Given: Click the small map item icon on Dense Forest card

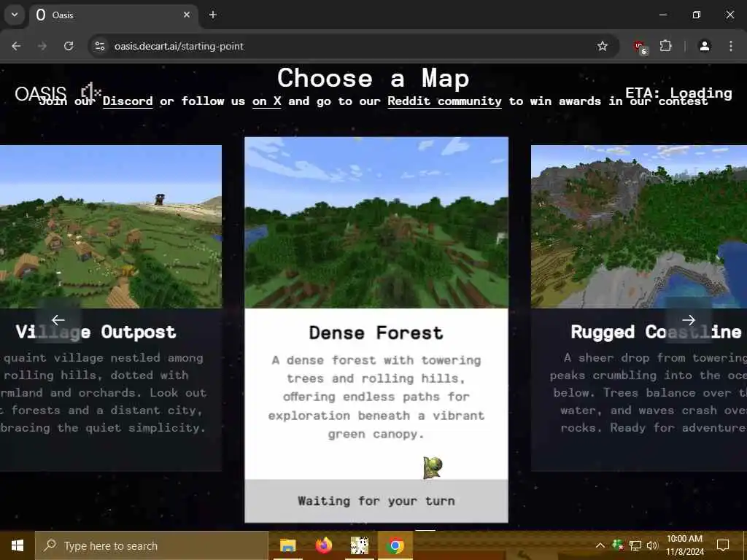Looking at the screenshot, I should pos(433,467).
